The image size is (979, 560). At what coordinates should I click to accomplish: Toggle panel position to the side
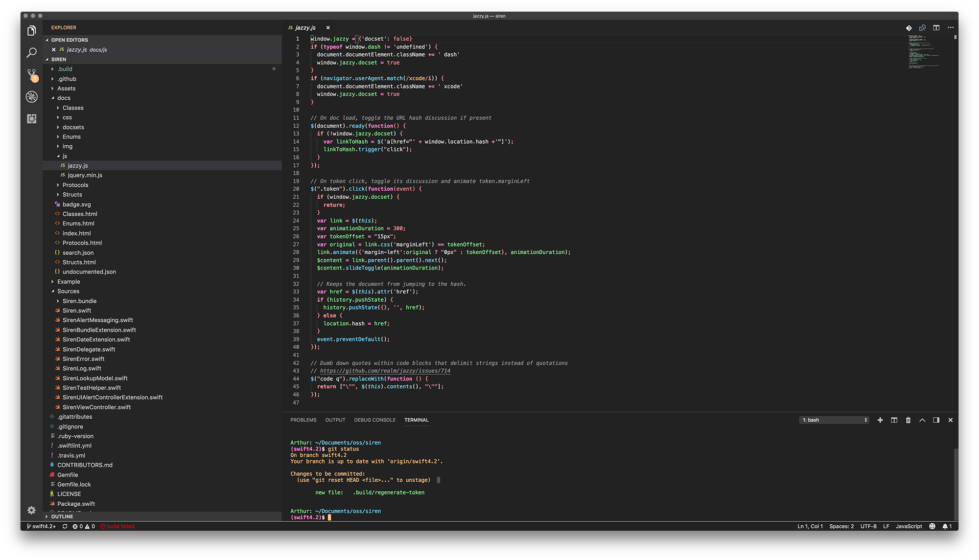936,420
